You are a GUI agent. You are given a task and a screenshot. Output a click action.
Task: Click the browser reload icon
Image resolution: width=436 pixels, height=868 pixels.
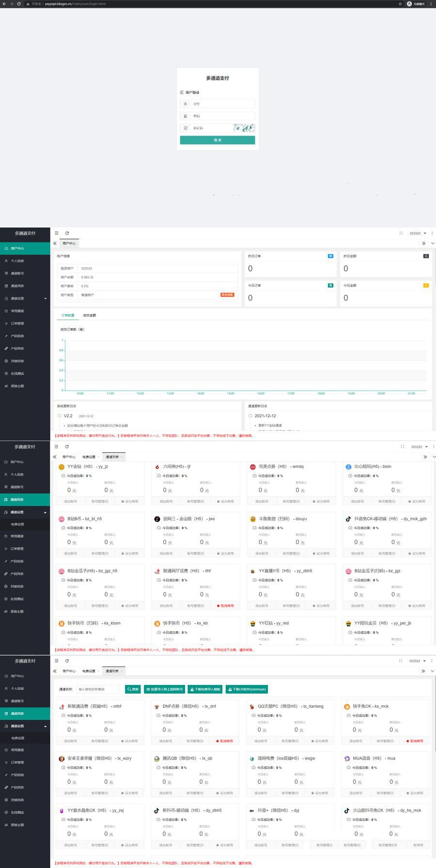[19, 4]
